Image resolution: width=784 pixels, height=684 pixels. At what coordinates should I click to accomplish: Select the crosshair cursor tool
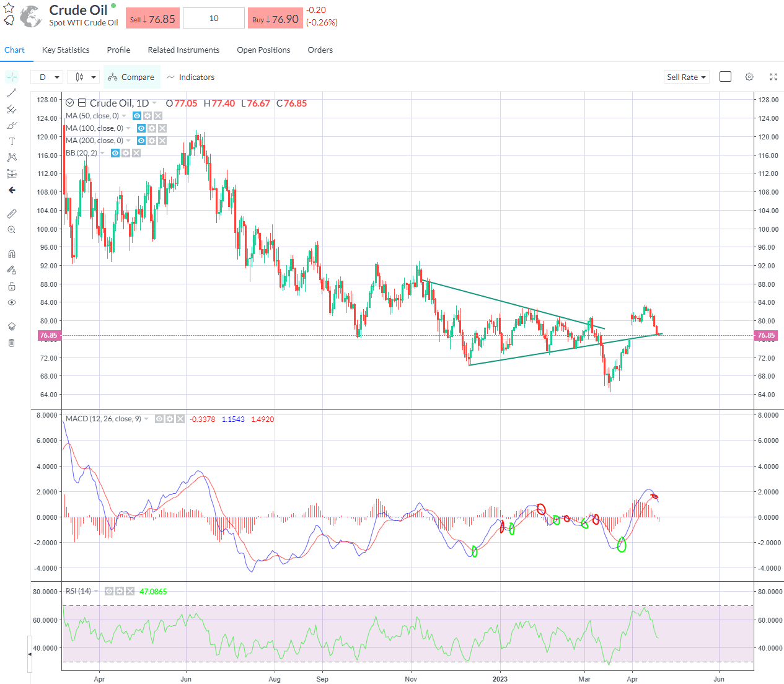pyautogui.click(x=12, y=77)
